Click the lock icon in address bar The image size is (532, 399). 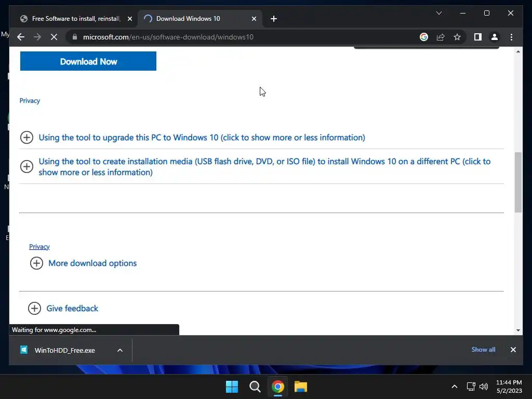[x=75, y=37]
